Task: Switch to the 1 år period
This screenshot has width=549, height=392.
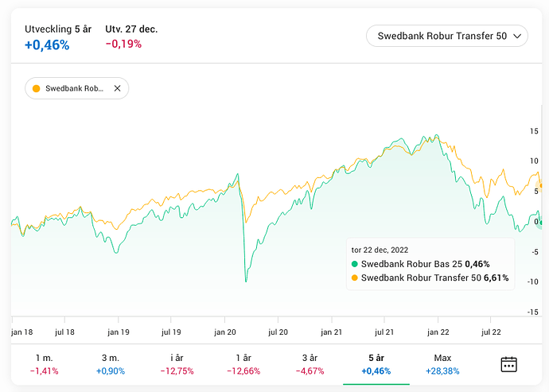Action: [x=243, y=364]
